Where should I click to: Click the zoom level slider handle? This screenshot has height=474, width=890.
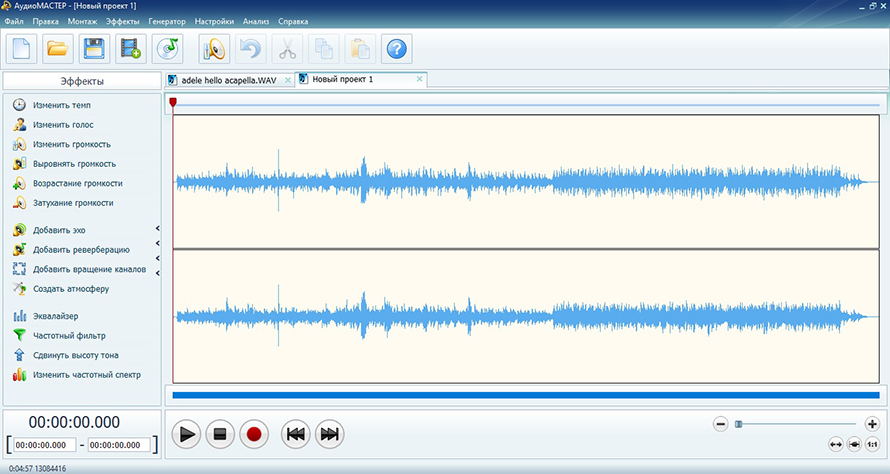[739, 424]
